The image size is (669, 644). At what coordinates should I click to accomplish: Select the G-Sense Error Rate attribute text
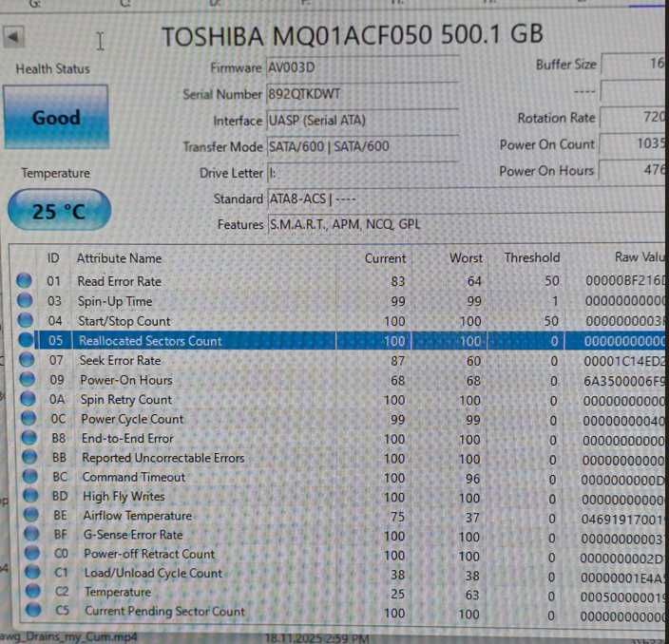click(x=133, y=535)
